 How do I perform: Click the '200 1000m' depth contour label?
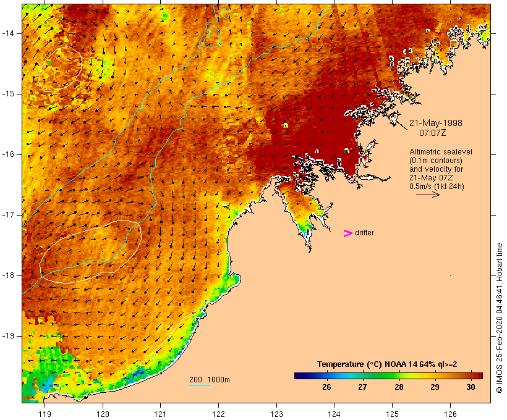(x=210, y=380)
